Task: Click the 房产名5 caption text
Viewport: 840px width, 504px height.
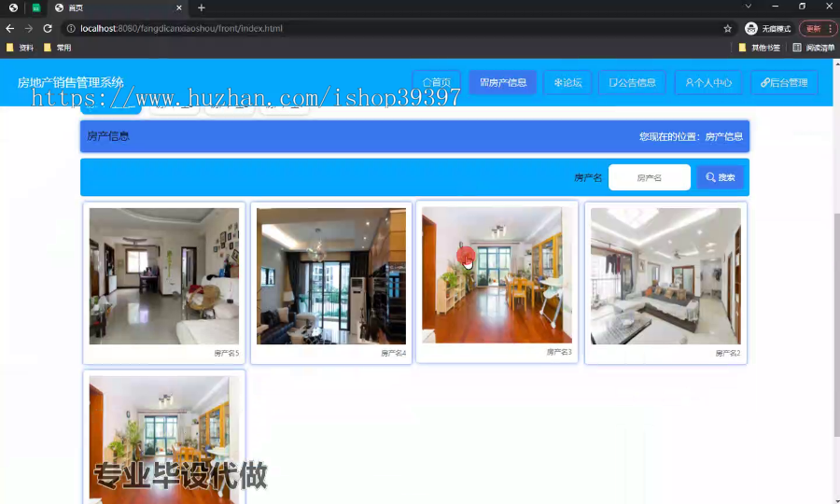Action: [x=226, y=353]
